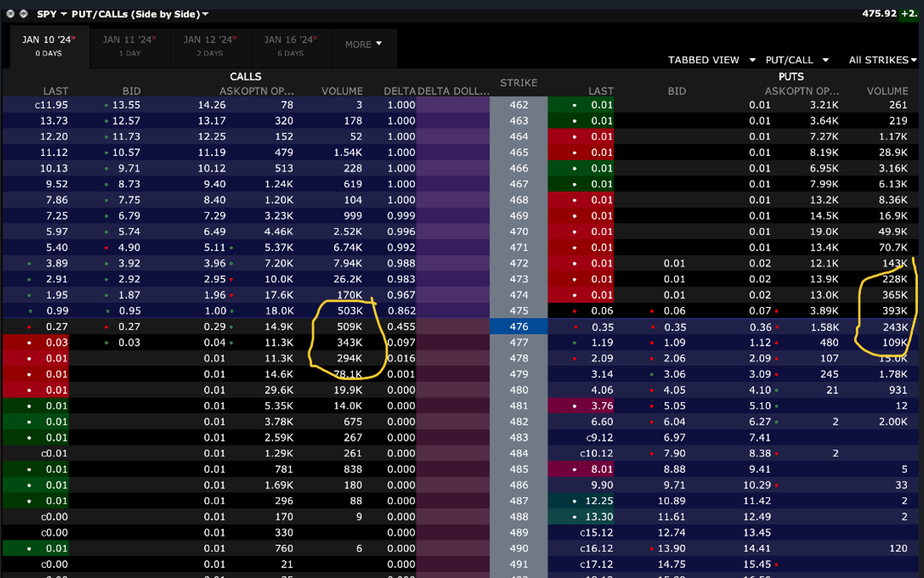This screenshot has width=924, height=578.
Task: Choose the JAN 16 '24 expiration tab
Action: 291,46
